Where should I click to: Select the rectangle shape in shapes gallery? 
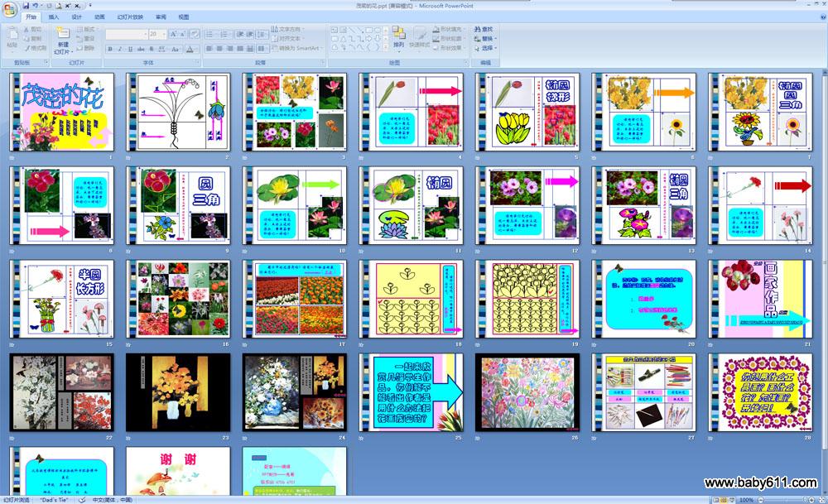[369, 30]
